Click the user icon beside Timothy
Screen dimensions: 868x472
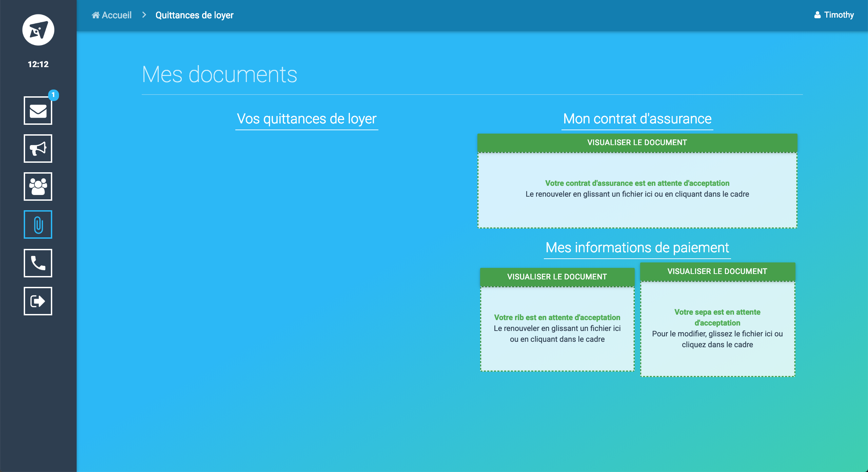pos(817,15)
